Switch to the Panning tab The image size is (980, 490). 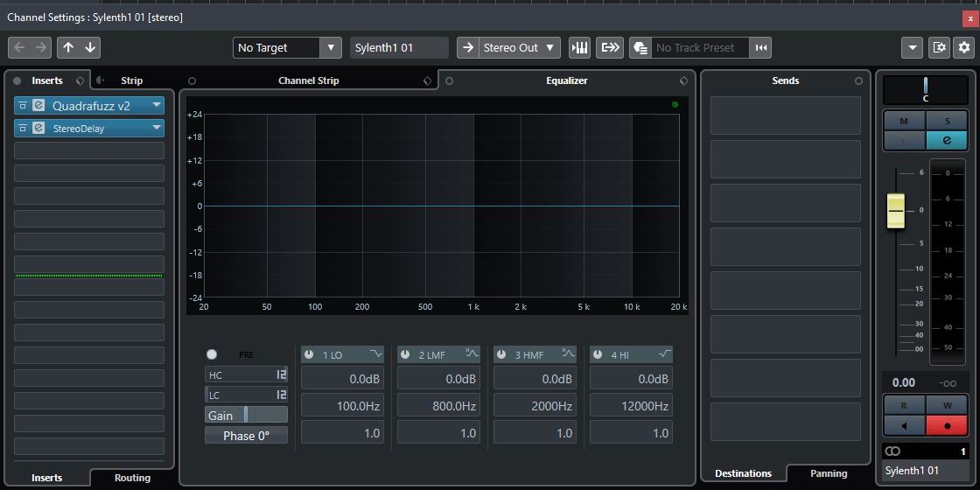point(828,473)
